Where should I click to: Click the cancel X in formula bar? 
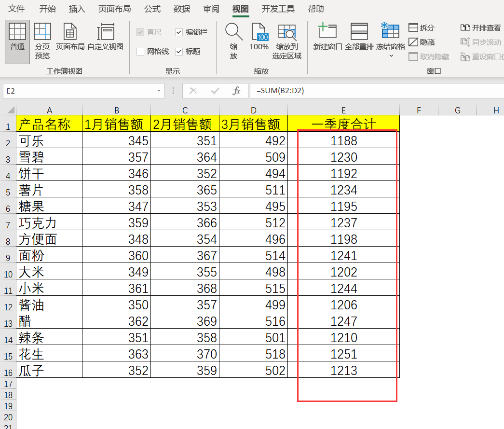pyautogui.click(x=193, y=91)
